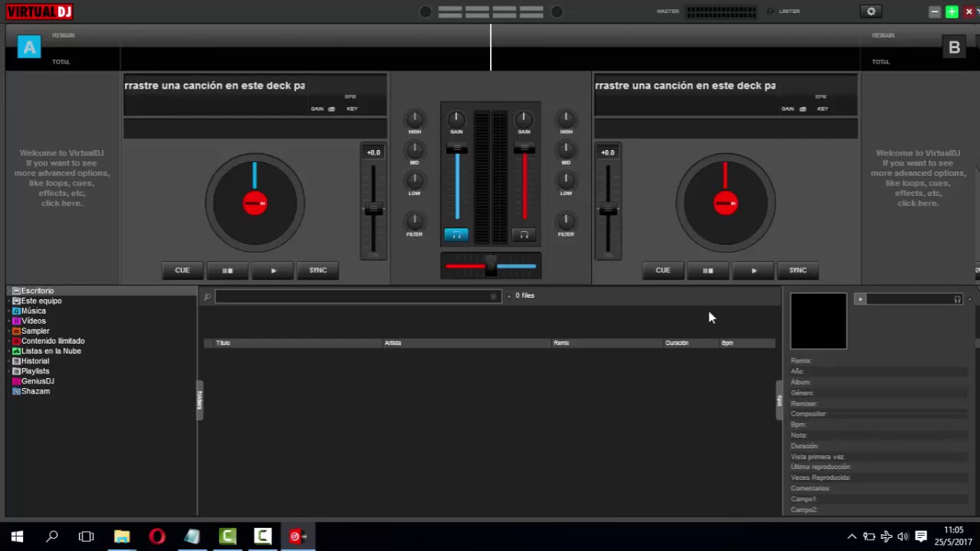Click the left deck jog wheel
Image resolution: width=980 pixels, height=551 pixels.
255,203
